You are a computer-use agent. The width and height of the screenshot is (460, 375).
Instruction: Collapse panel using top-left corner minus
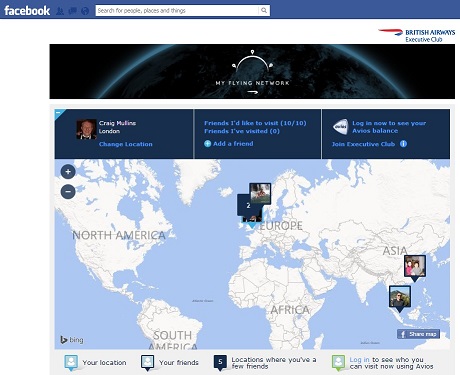click(x=58, y=113)
